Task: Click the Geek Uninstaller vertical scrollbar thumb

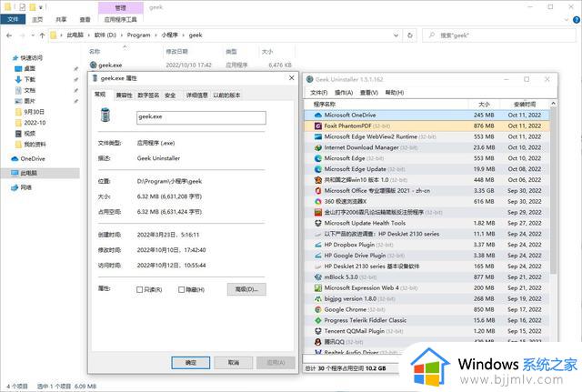Action: 553,190
